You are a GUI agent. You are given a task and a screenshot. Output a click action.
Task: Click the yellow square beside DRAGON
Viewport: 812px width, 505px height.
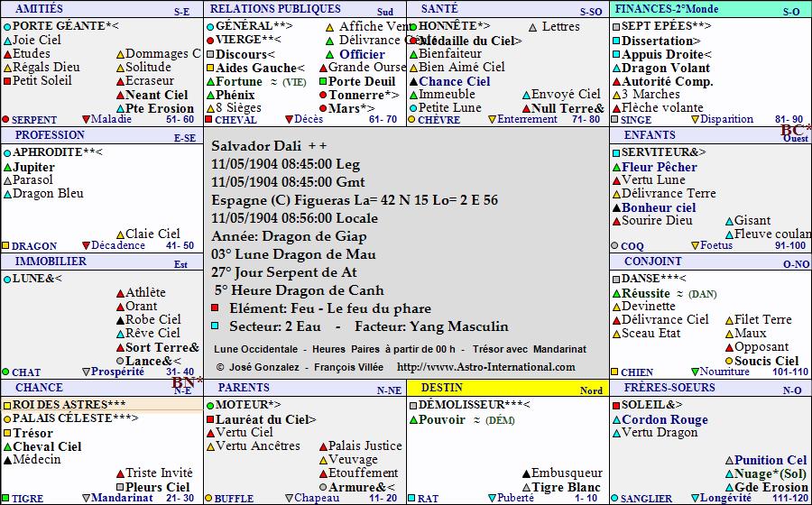click(6, 245)
